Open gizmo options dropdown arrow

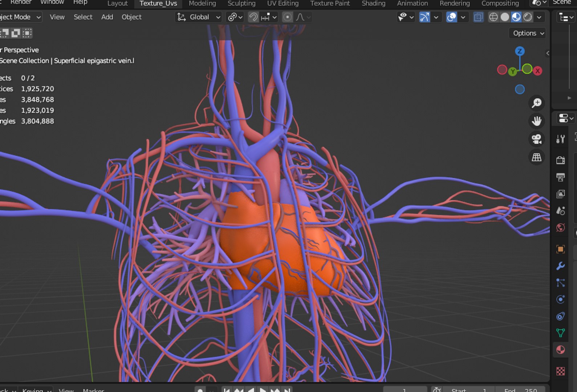(436, 17)
